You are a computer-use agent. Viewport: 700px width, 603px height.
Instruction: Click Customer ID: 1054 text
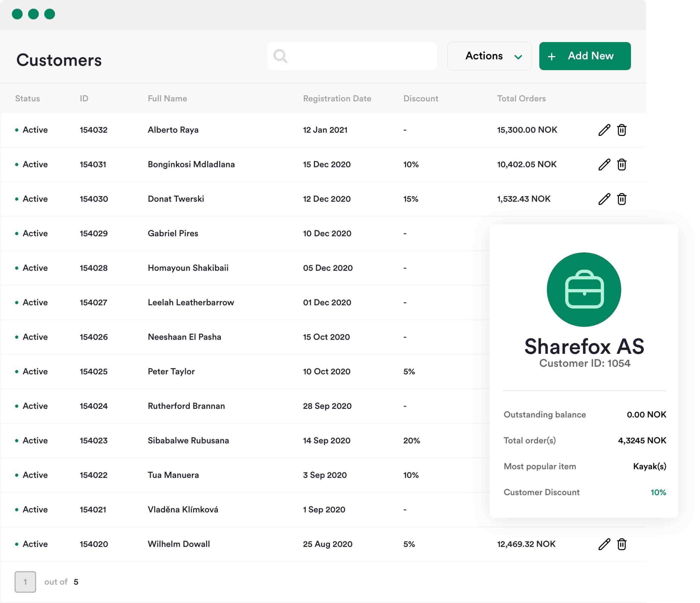click(585, 363)
